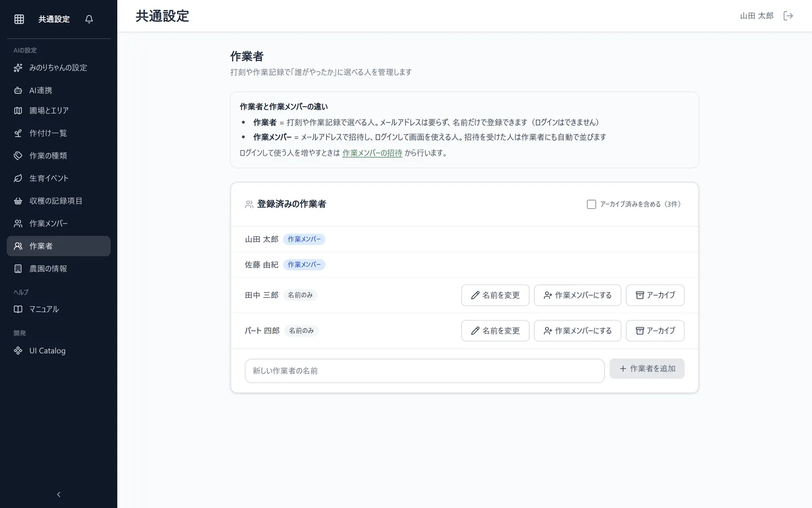Viewport: 812px width, 508px height.
Task: Click the 山田 太郎 user name in header
Action: pyautogui.click(x=756, y=16)
